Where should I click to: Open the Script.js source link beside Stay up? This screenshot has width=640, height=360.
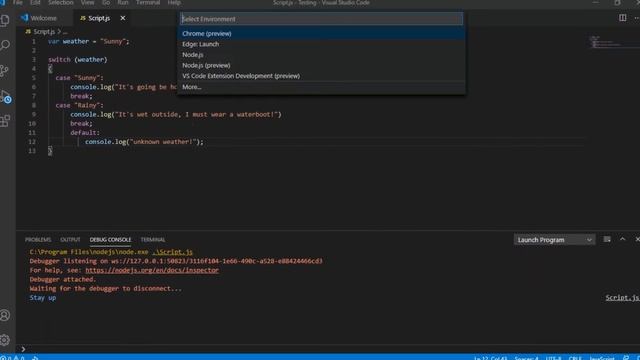tap(622, 298)
